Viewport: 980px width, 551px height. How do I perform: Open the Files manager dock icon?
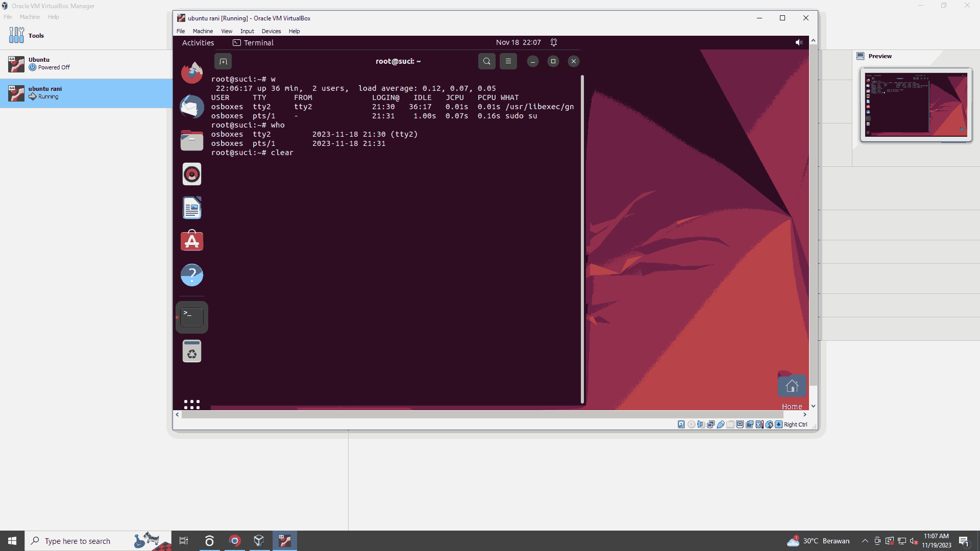pos(192,140)
